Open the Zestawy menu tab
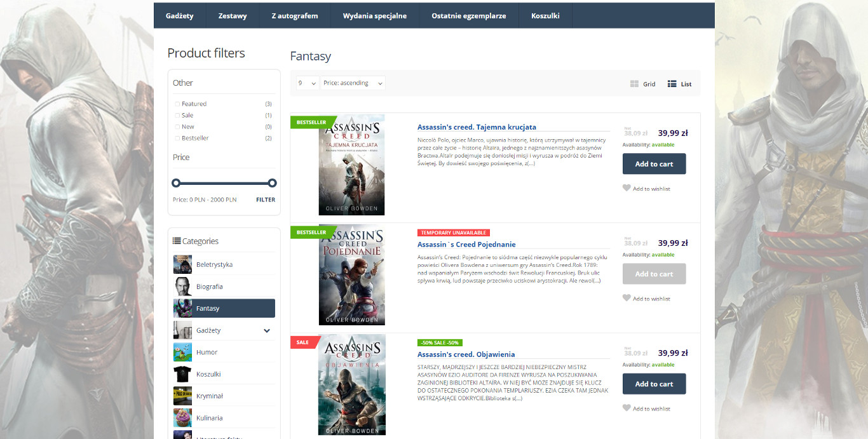The height and width of the screenshot is (439, 868). tap(233, 16)
